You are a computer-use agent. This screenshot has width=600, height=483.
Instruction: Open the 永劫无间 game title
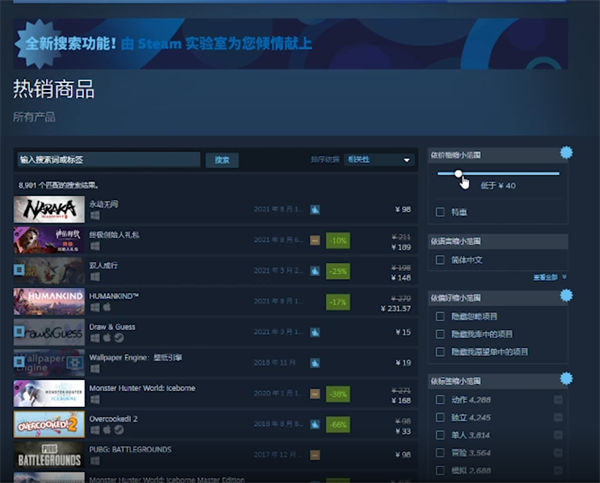(104, 204)
